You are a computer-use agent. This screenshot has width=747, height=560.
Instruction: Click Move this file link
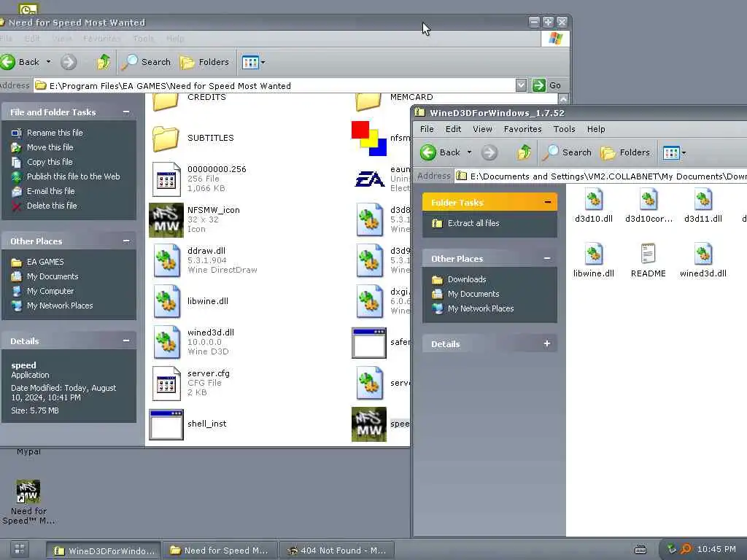(50, 147)
